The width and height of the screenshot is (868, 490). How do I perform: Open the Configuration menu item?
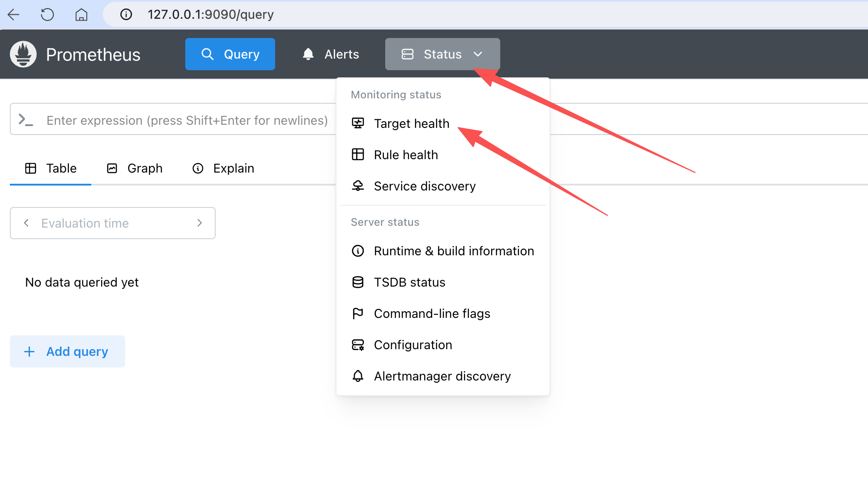[413, 345]
